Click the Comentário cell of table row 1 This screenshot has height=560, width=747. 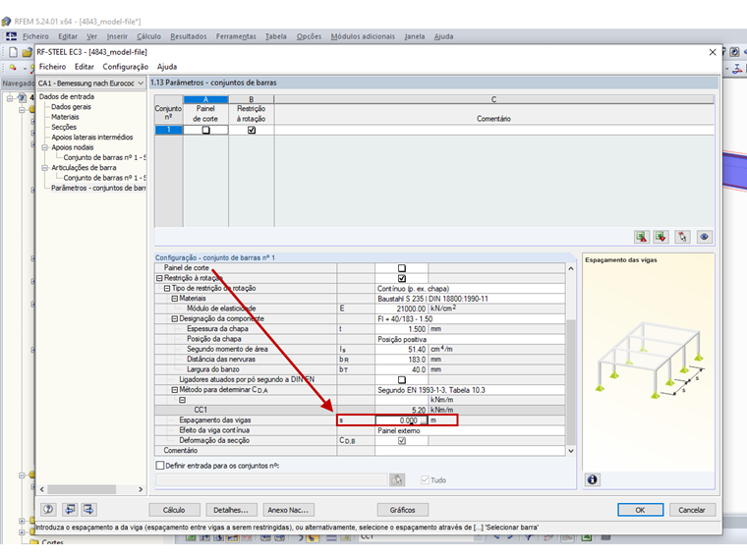pyautogui.click(x=494, y=130)
